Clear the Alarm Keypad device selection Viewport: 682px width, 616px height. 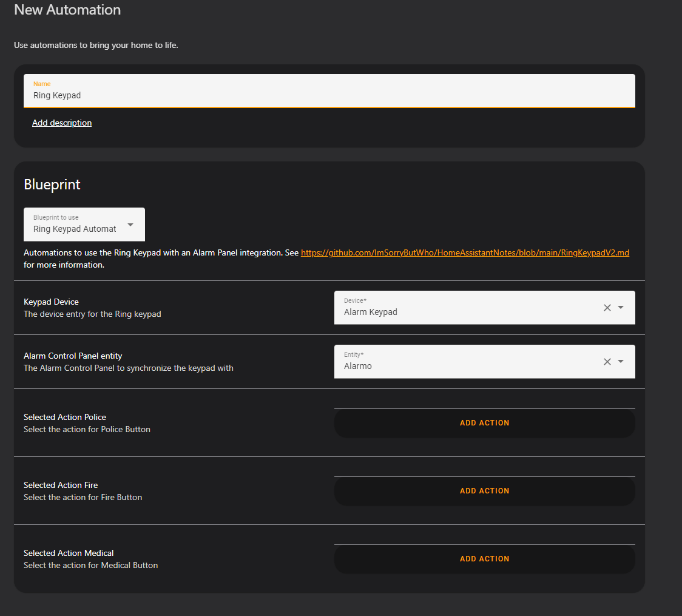pos(607,308)
